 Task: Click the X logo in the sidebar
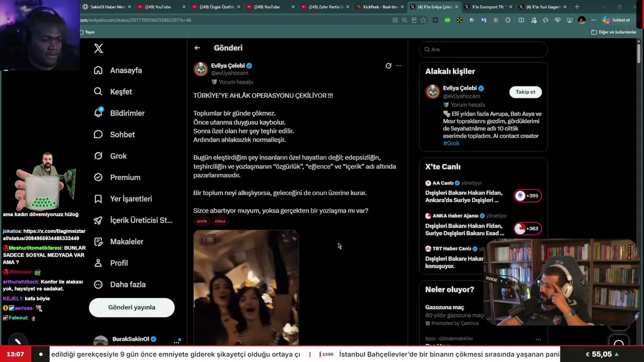pyautogui.click(x=99, y=48)
